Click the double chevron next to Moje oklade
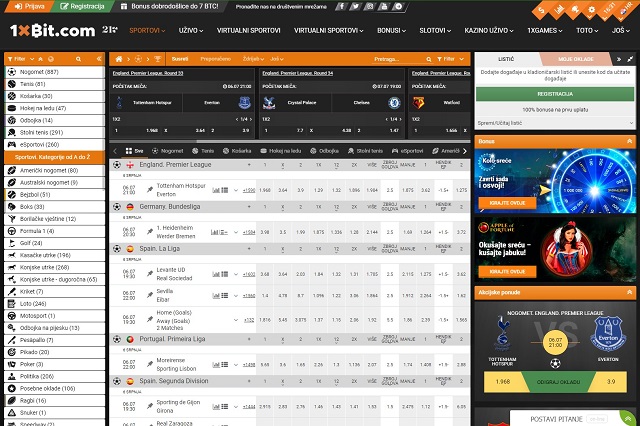This screenshot has height=426, width=640. 619,59
